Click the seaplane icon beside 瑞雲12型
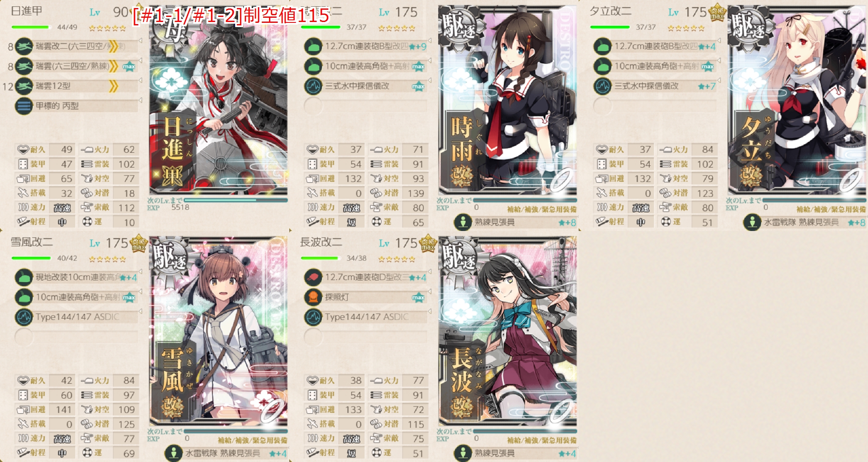This screenshot has height=462, width=868. (24, 86)
